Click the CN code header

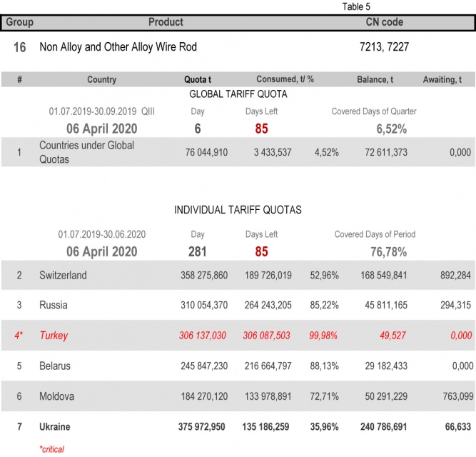(384, 22)
